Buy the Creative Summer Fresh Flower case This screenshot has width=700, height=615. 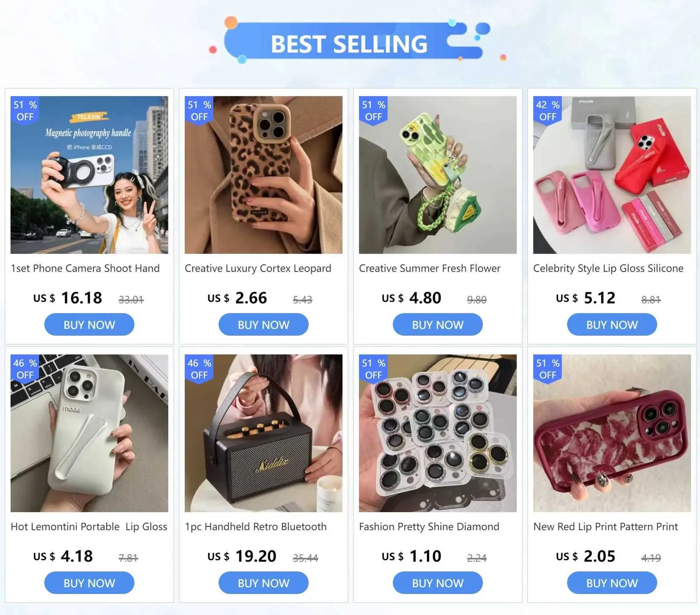coord(437,325)
